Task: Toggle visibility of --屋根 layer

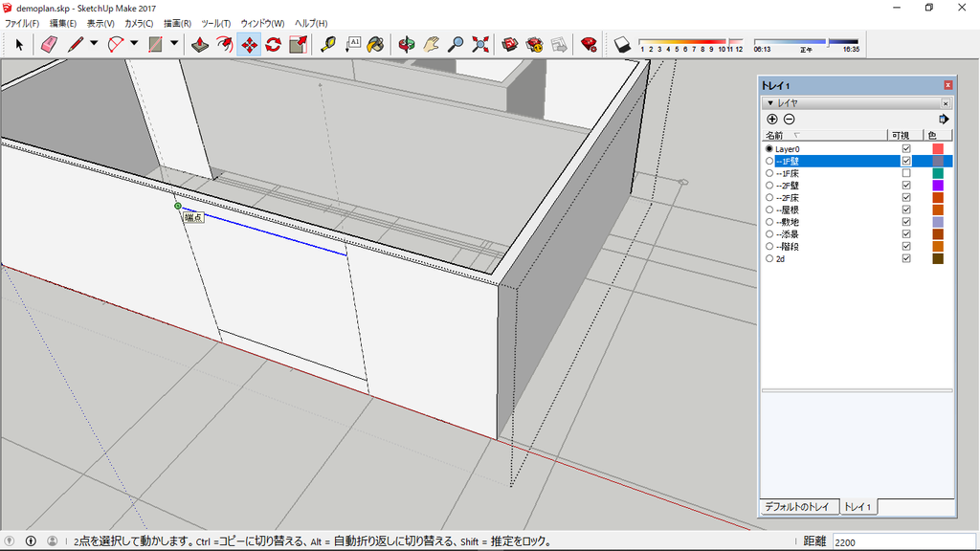Action: coord(906,209)
